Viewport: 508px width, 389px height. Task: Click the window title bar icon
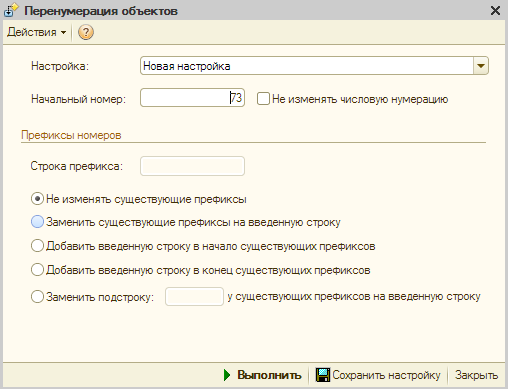11,10
